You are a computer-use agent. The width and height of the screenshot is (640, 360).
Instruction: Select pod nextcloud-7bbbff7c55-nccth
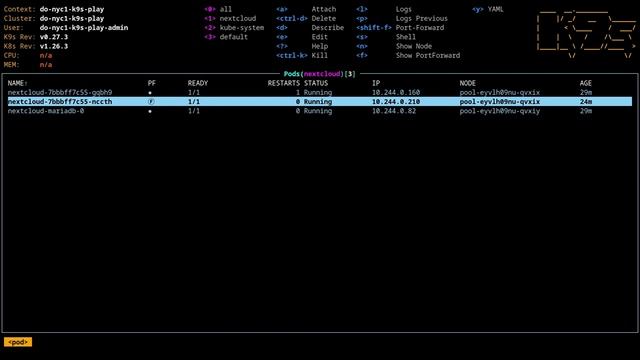click(320, 102)
